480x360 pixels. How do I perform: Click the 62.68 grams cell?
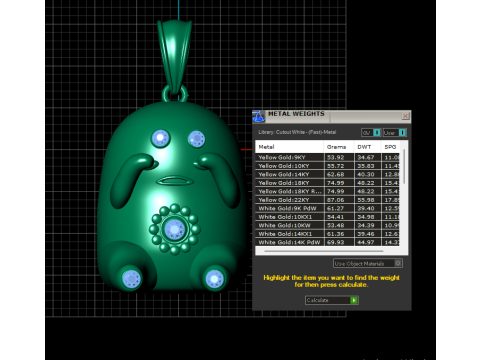pos(339,174)
